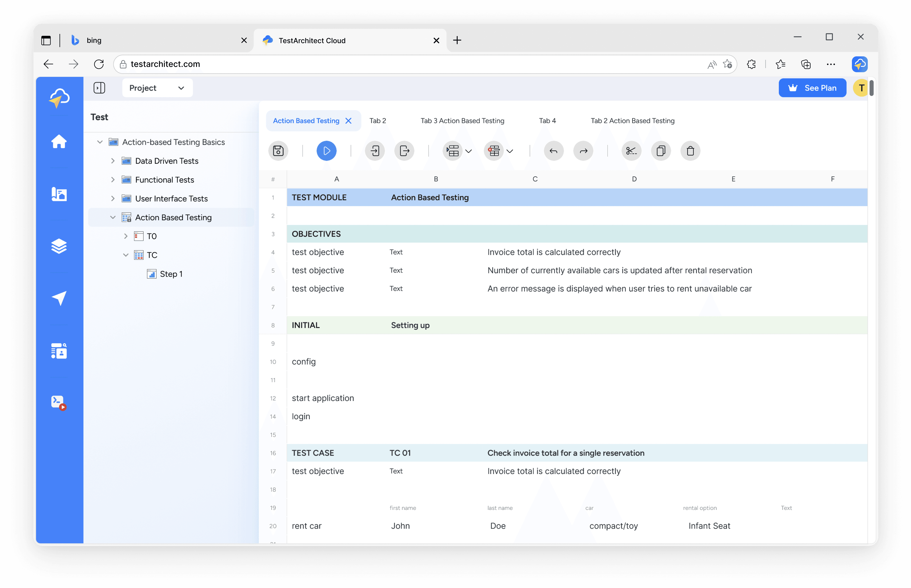Click the 'Infant Seat' cell
The height and width of the screenshot is (588, 911).
709,526
